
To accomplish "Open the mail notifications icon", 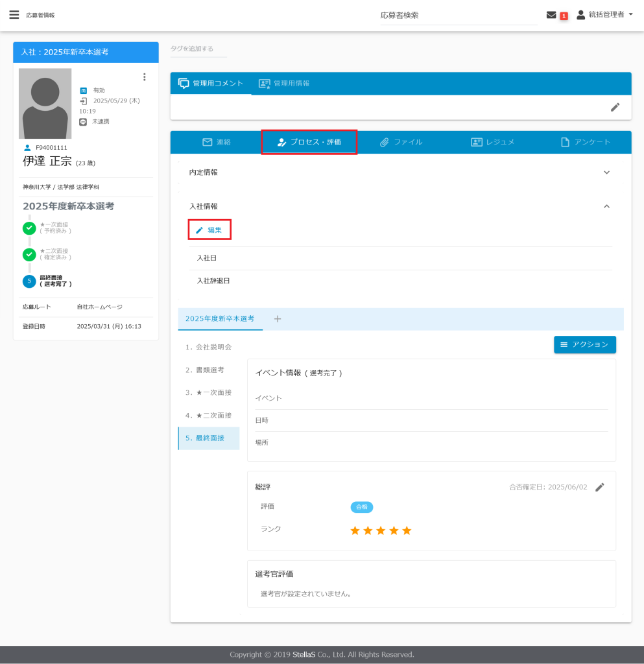I will click(x=551, y=15).
